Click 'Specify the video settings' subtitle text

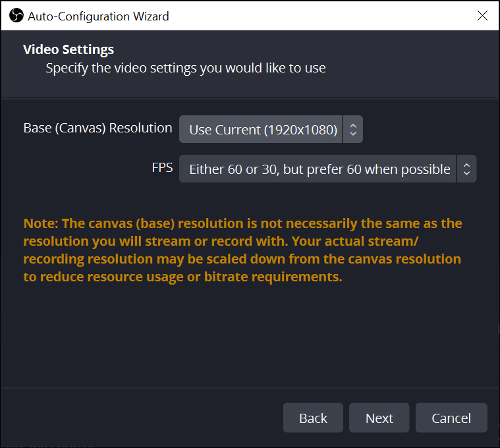coord(186,69)
